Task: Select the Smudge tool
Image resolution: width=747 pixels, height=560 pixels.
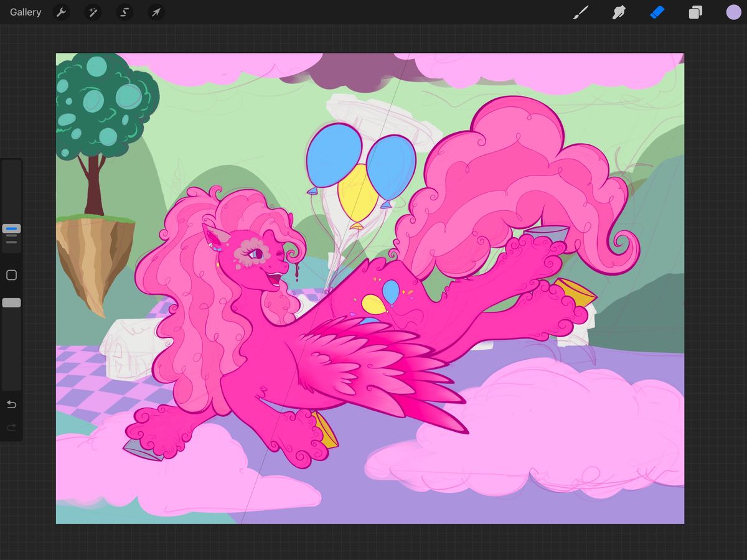Action: pos(619,12)
